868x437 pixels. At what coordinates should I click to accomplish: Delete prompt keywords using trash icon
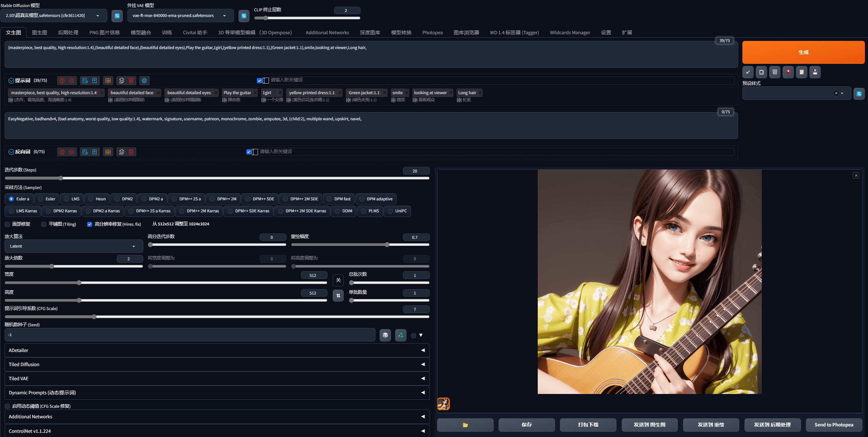point(131,81)
